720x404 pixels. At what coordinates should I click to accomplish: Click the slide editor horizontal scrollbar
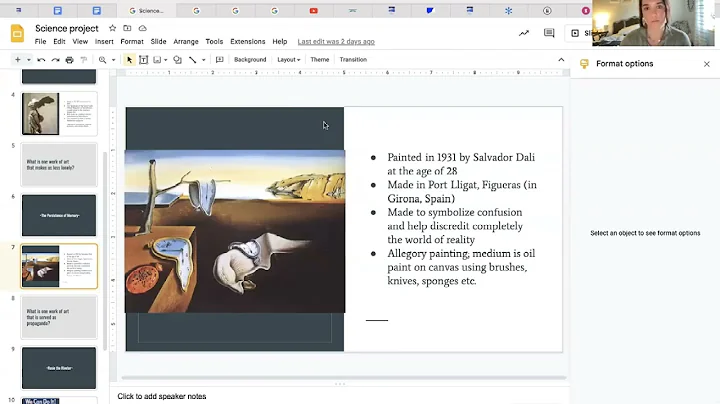[343, 378]
